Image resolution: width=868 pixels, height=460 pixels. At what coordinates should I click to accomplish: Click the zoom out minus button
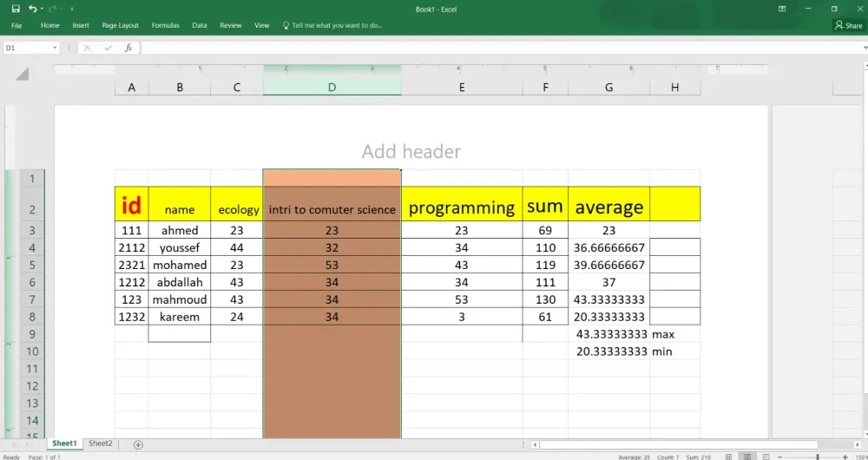click(x=780, y=457)
